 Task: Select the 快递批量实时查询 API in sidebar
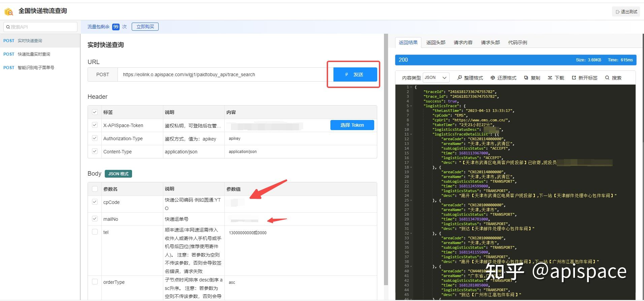tap(40, 54)
